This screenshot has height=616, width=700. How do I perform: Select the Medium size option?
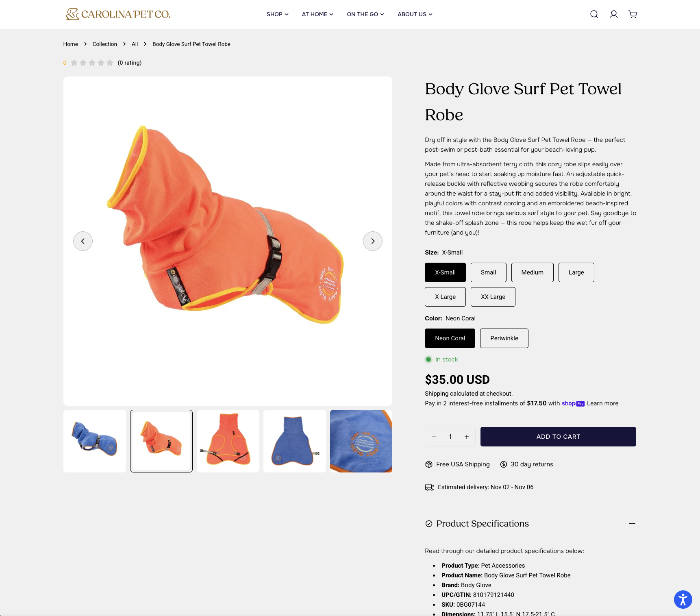(533, 272)
